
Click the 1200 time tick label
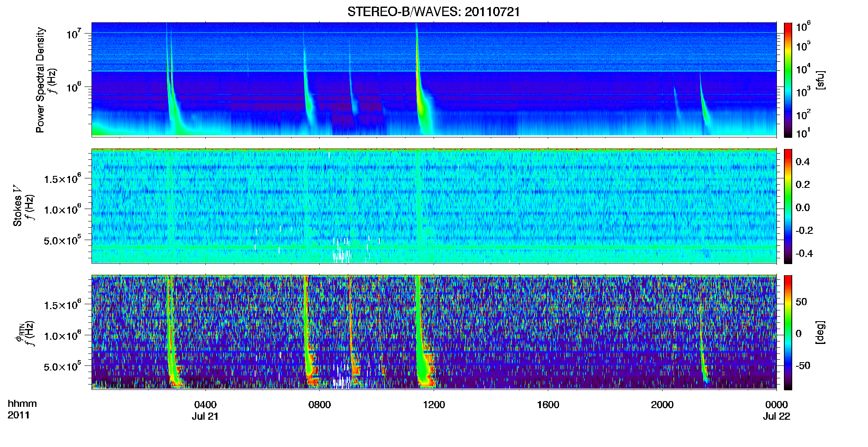pyautogui.click(x=434, y=404)
